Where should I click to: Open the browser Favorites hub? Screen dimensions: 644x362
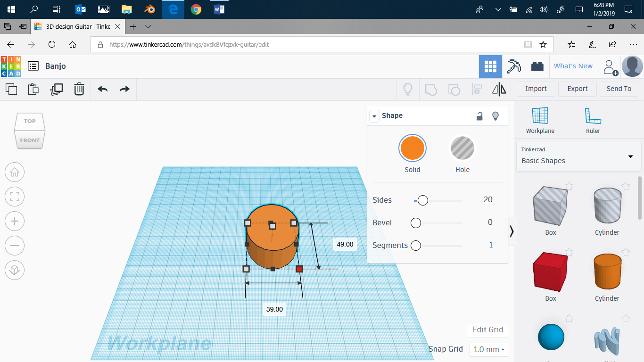(572, 44)
